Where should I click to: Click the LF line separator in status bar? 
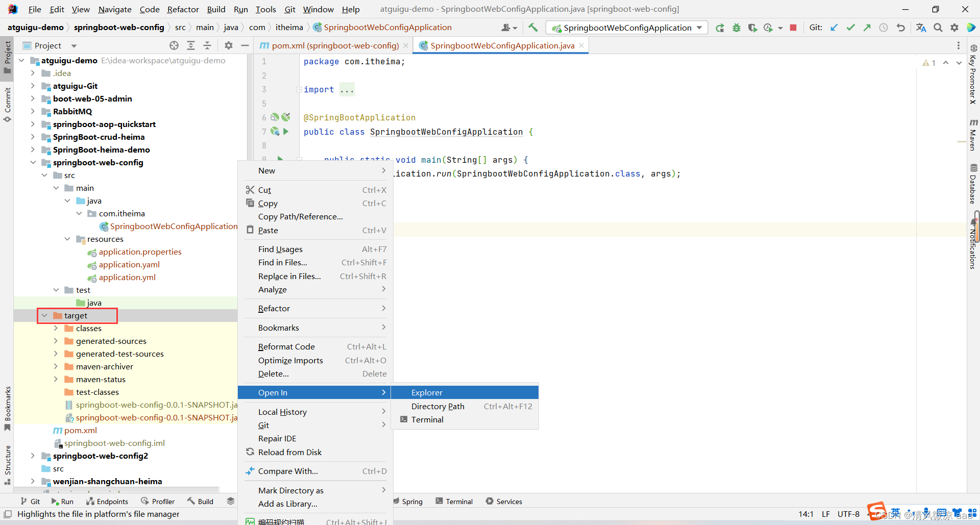point(826,514)
